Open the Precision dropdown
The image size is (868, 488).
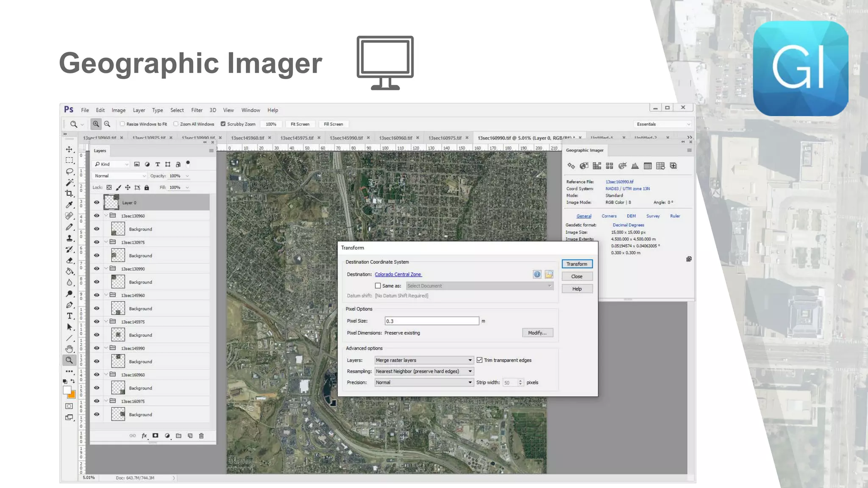[x=424, y=382]
